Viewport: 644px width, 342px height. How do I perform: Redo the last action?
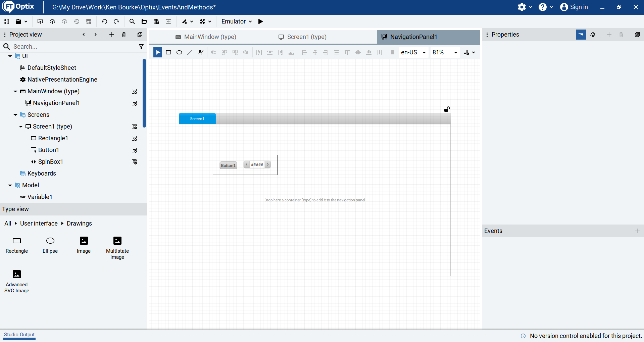[116, 21]
